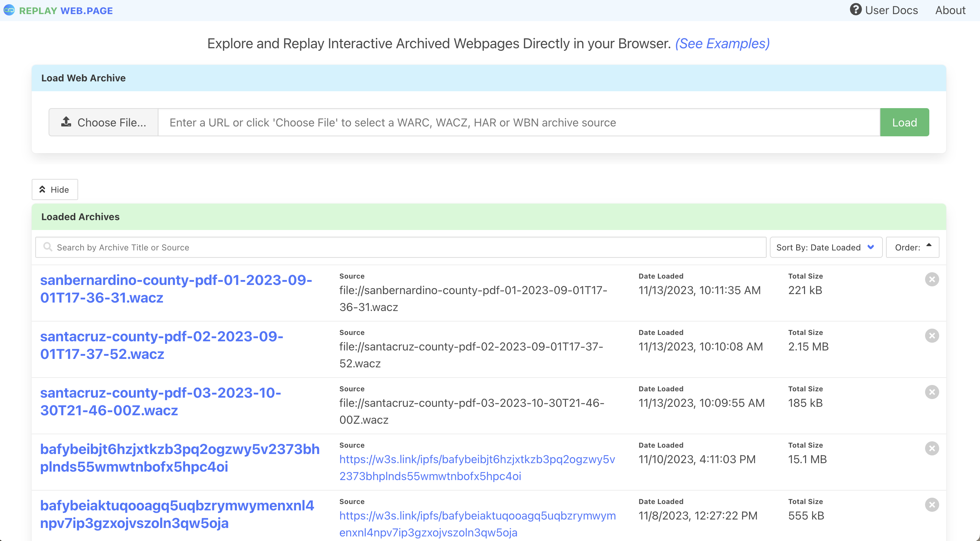Click the magnifier icon in the search field
Image resolution: width=980 pixels, height=541 pixels.
[x=47, y=247]
